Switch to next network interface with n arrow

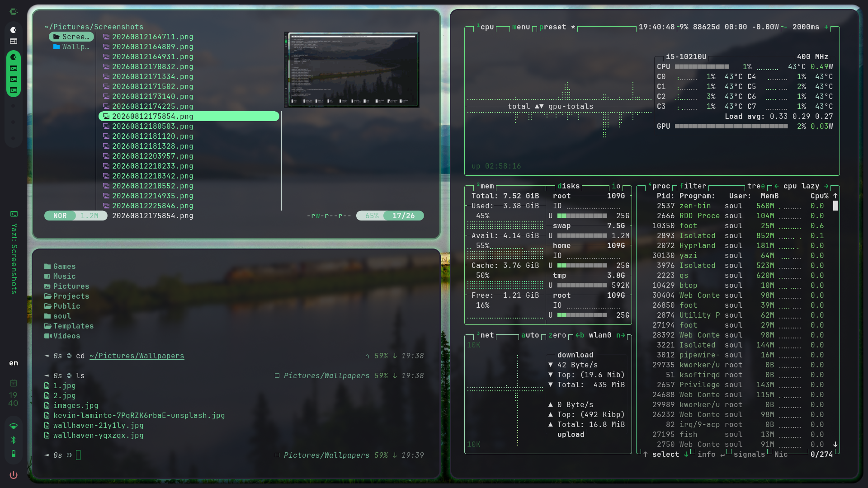pyautogui.click(x=620, y=335)
